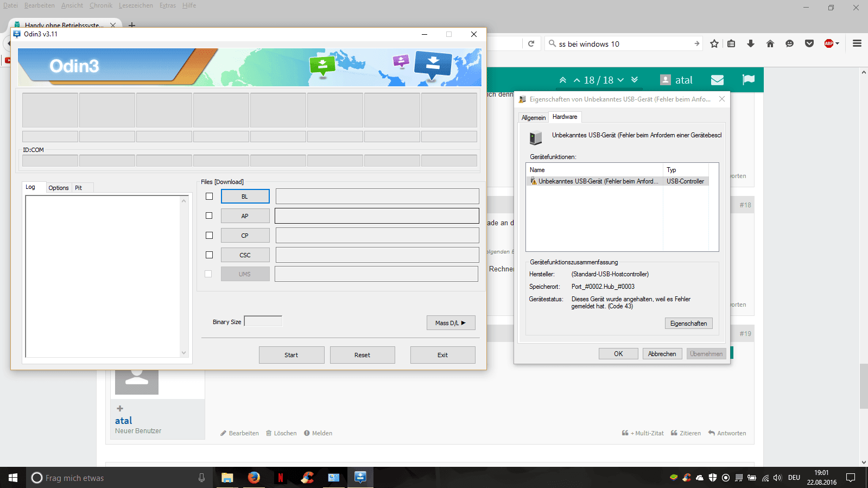Image resolution: width=868 pixels, height=488 pixels.
Task: Open the Firefox downloads arrow icon
Action: (x=751, y=44)
